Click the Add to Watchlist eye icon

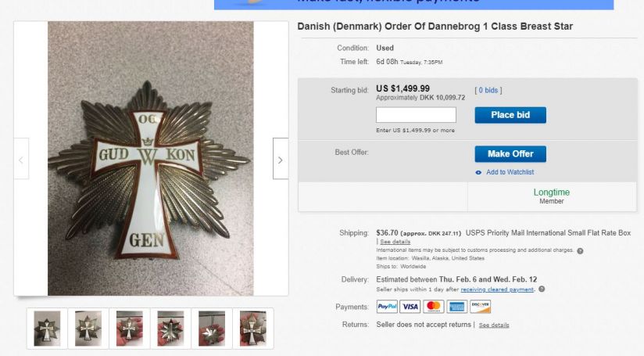(478, 173)
